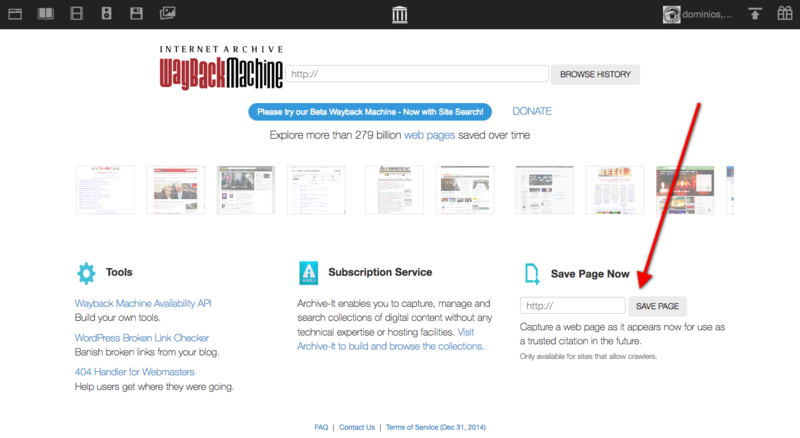
Task: Click the Wayback Machine logo
Action: click(221, 68)
